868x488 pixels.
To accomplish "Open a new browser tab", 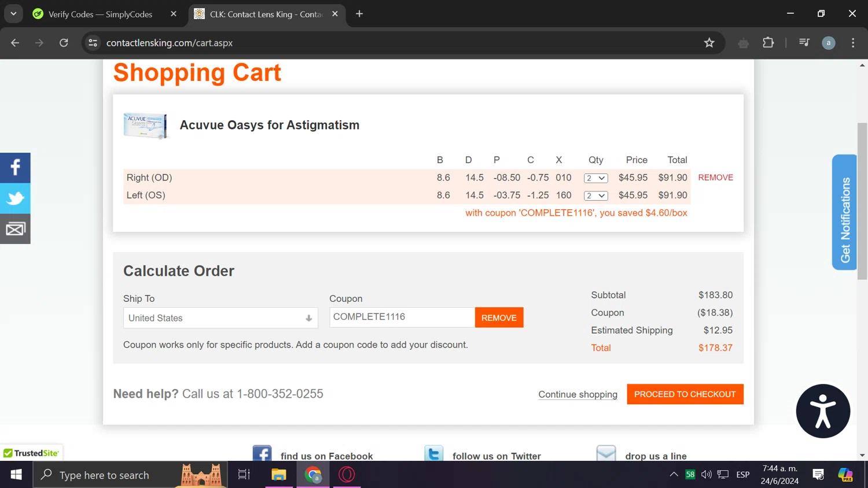I will point(359,14).
